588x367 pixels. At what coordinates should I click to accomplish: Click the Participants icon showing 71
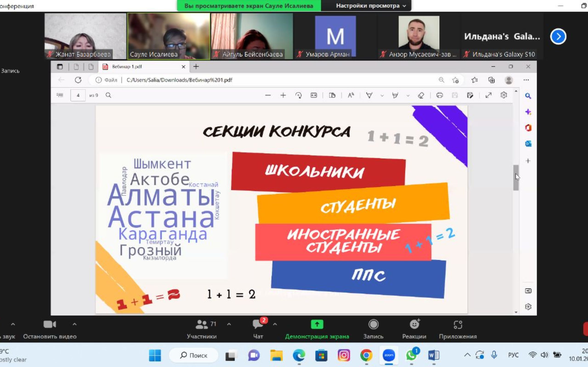point(202,325)
